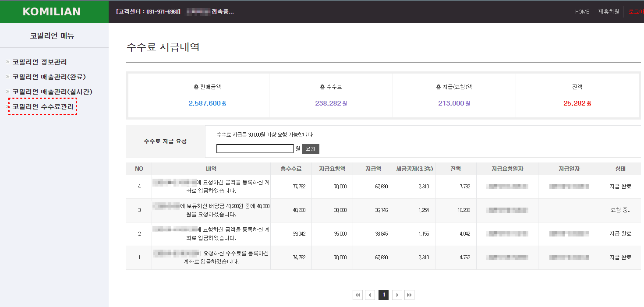Screen dimensions: 644x307
Task: Click the 잔액 total 25,282 value
Action: 574,103
